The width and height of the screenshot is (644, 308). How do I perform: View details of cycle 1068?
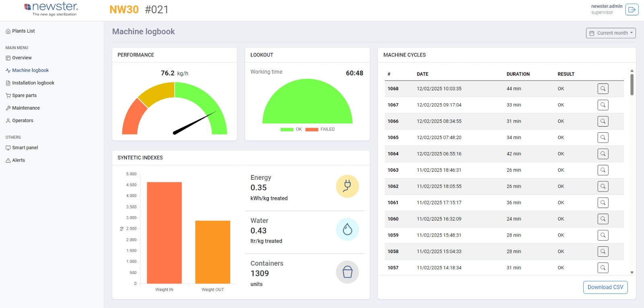point(603,89)
